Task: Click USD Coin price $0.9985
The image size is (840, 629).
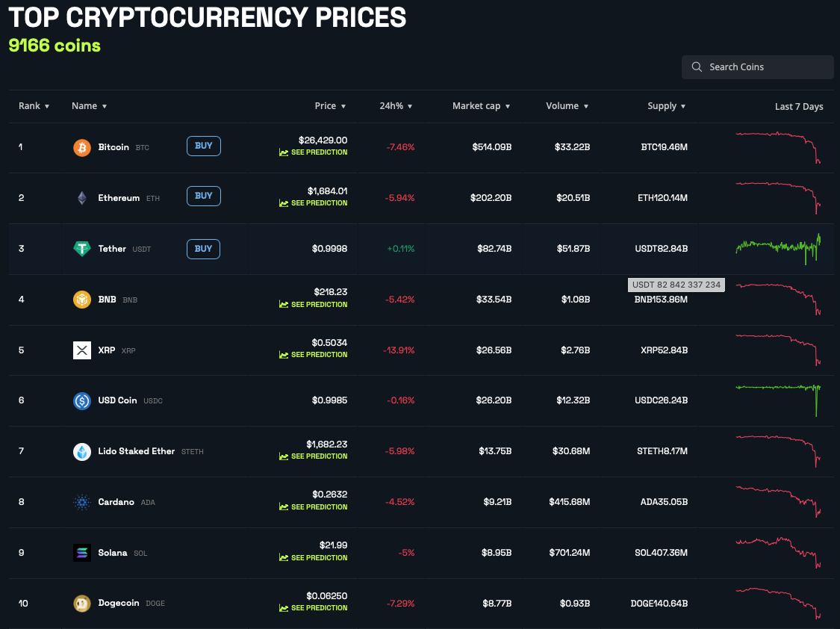Action: (x=329, y=400)
